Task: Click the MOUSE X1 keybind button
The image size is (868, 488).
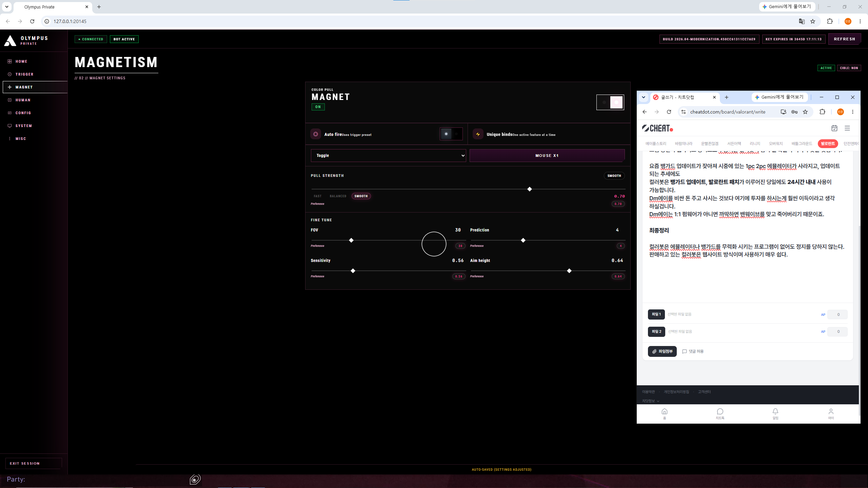Action: coord(547,156)
